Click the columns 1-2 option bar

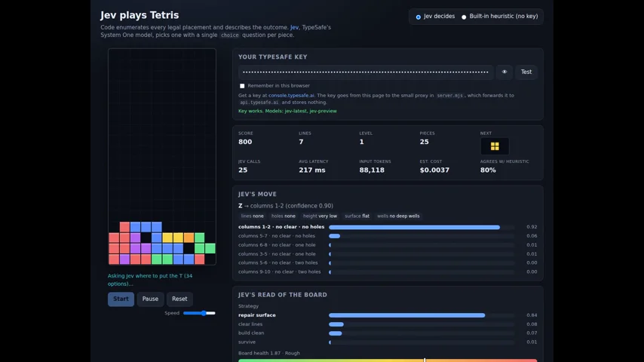(x=422, y=227)
